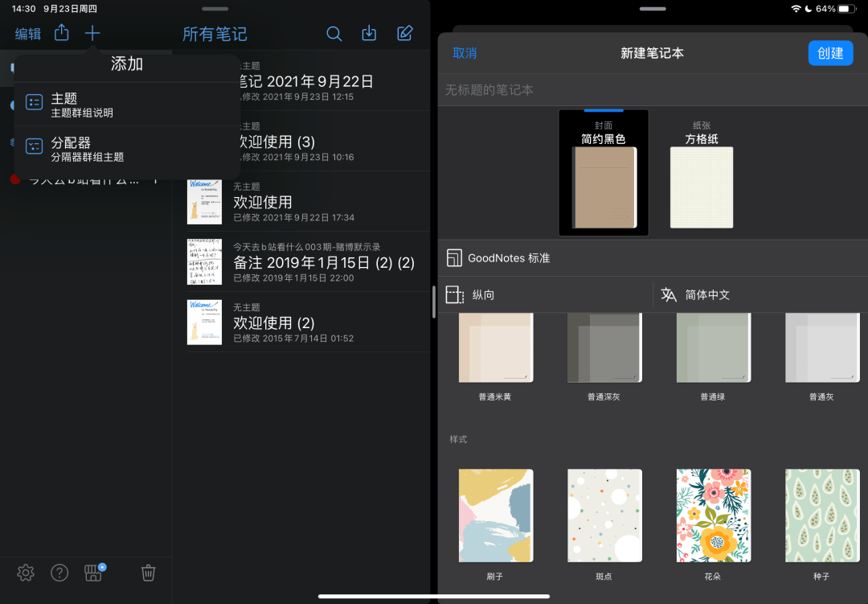The height and width of the screenshot is (604, 868).
Task: Create new note with compose icon
Action: pos(405,34)
